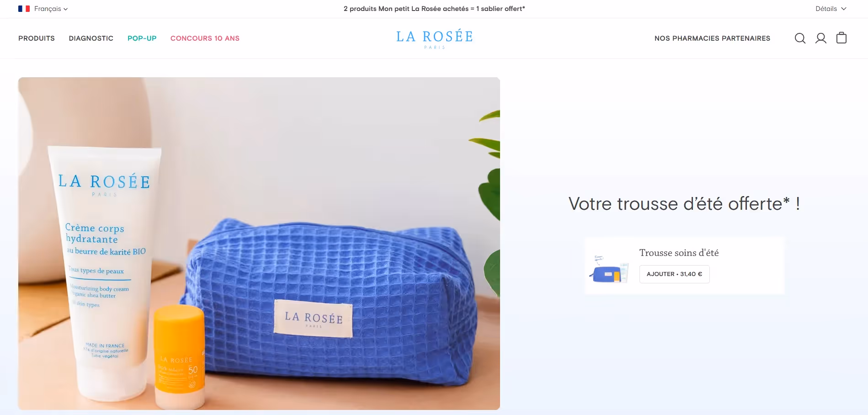
Task: Open the Trousse soins d'été product title
Action: tap(679, 253)
